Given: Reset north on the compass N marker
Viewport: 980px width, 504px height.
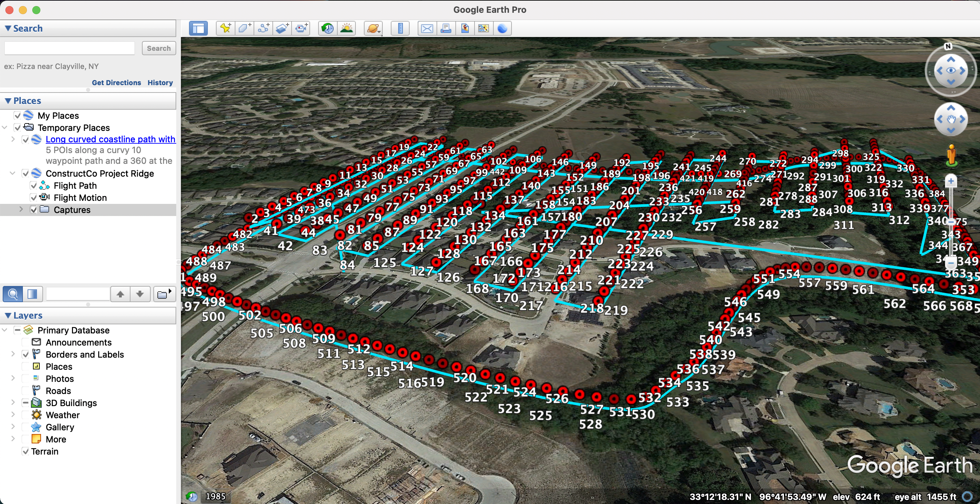Looking at the screenshot, I should (948, 46).
